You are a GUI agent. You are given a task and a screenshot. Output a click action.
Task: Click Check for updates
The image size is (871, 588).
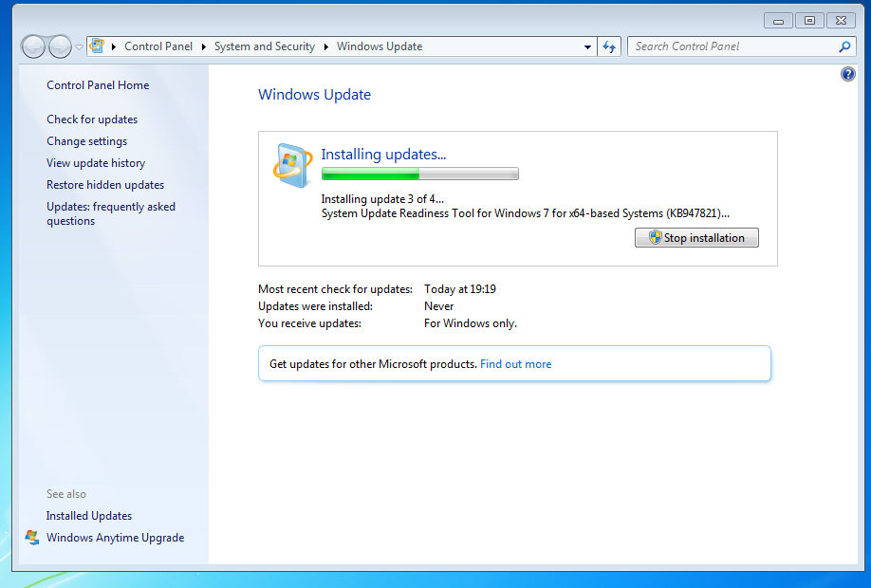coord(92,119)
